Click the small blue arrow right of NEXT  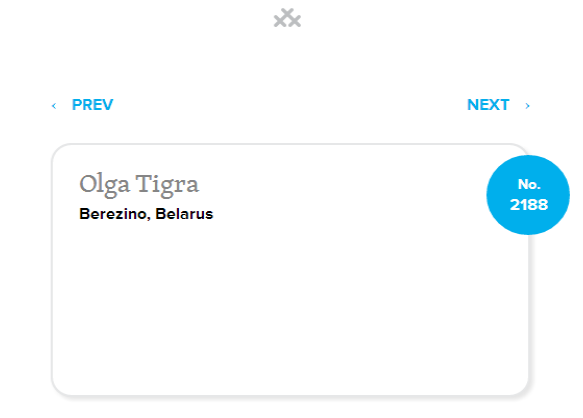pyautogui.click(x=527, y=106)
